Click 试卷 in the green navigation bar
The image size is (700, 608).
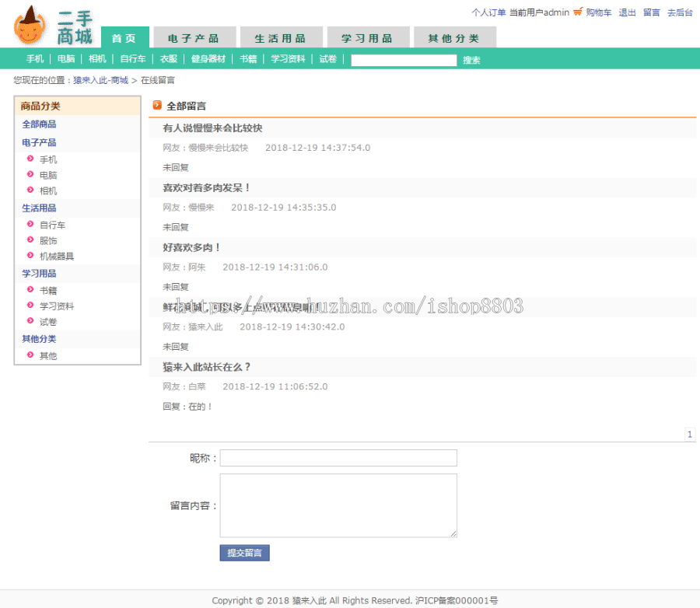pyautogui.click(x=327, y=59)
